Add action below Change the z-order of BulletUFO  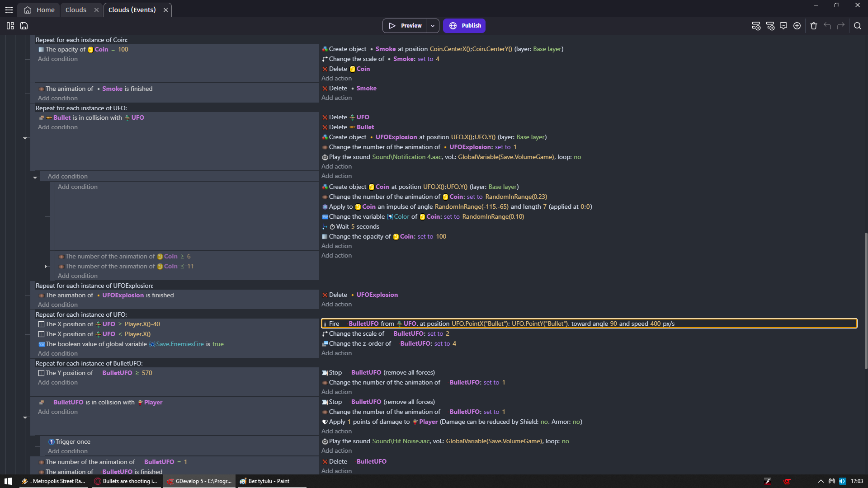(x=336, y=353)
